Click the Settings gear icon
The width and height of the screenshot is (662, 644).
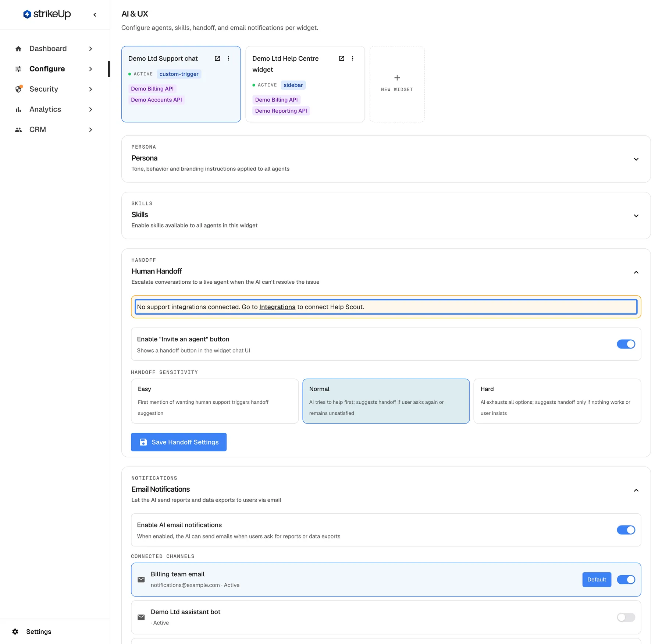[x=15, y=631]
